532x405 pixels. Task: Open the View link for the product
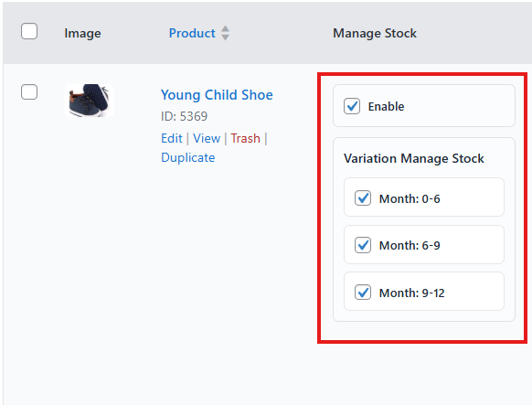coord(207,138)
